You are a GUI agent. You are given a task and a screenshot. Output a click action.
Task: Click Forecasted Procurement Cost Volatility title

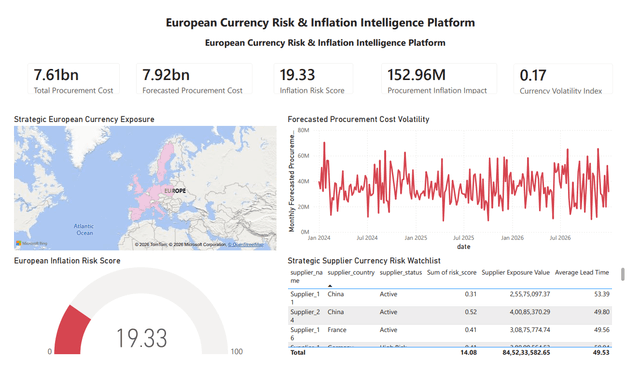click(x=358, y=120)
